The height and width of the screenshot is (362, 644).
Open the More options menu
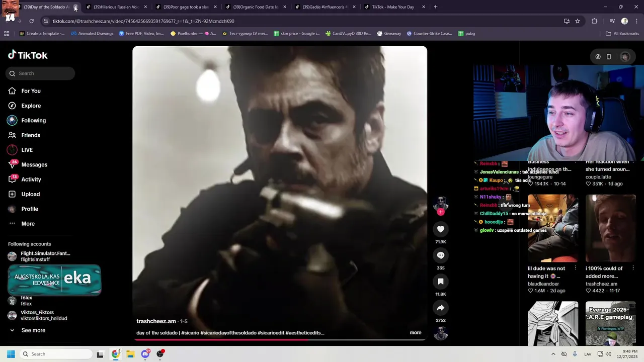(28, 224)
